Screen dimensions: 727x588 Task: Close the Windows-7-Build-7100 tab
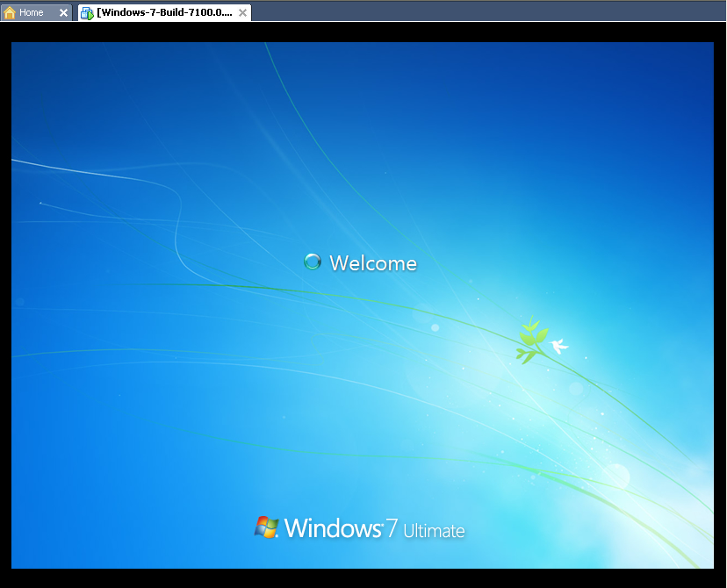[243, 13]
